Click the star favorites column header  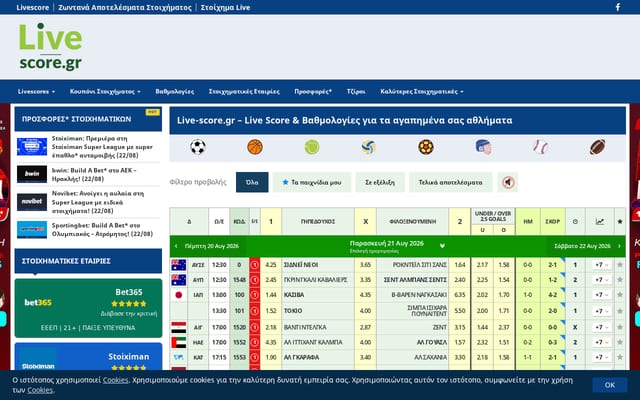[x=620, y=222]
